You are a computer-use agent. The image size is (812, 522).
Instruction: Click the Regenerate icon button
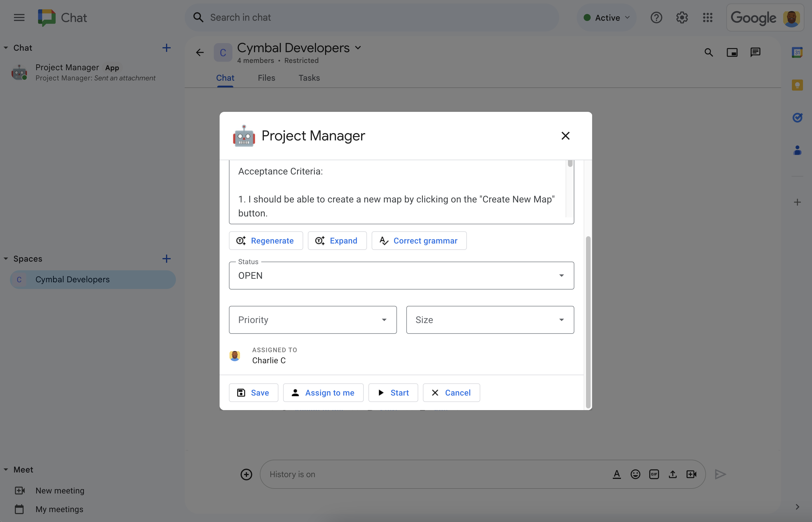click(x=241, y=240)
